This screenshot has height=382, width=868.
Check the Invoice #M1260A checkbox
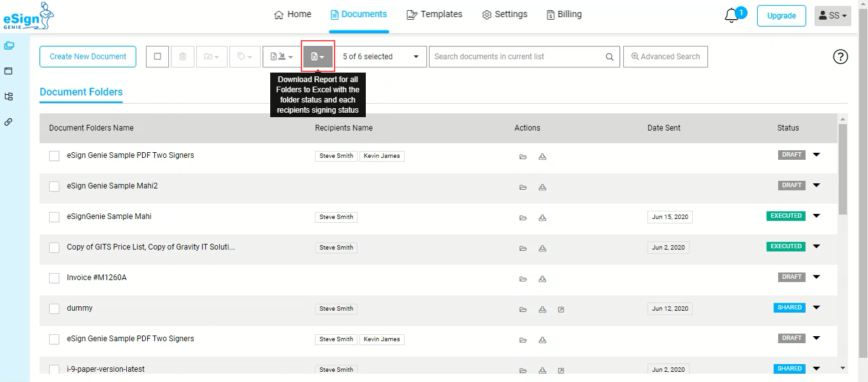54,278
